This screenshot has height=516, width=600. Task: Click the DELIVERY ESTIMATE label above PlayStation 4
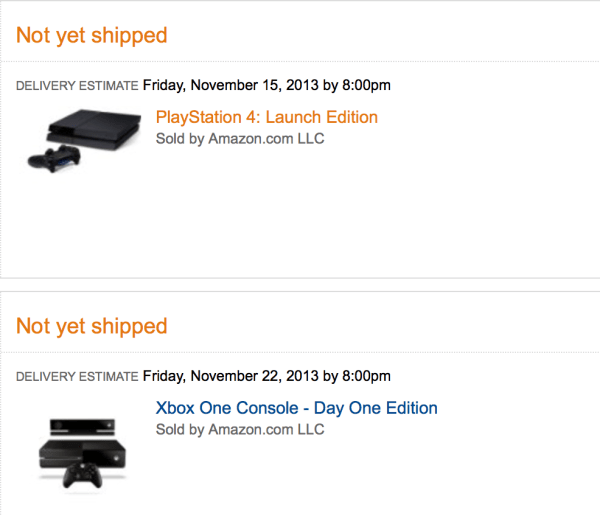tap(77, 86)
